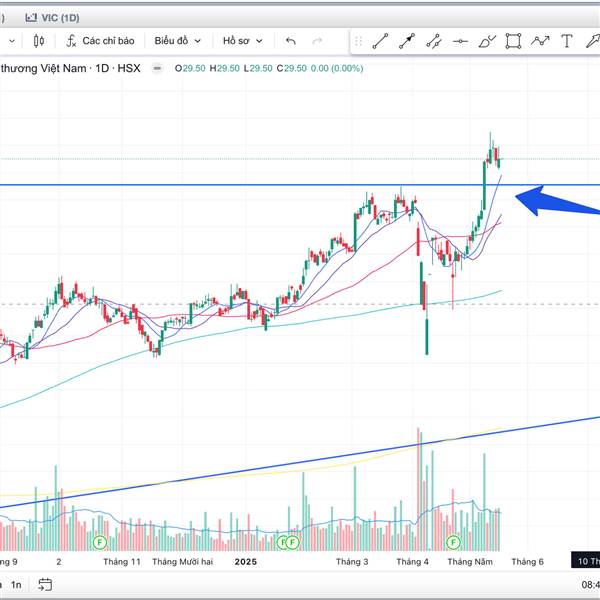This screenshot has height=600, width=600.
Task: Select the Path zigzag drawing tool
Action: [x=540, y=41]
